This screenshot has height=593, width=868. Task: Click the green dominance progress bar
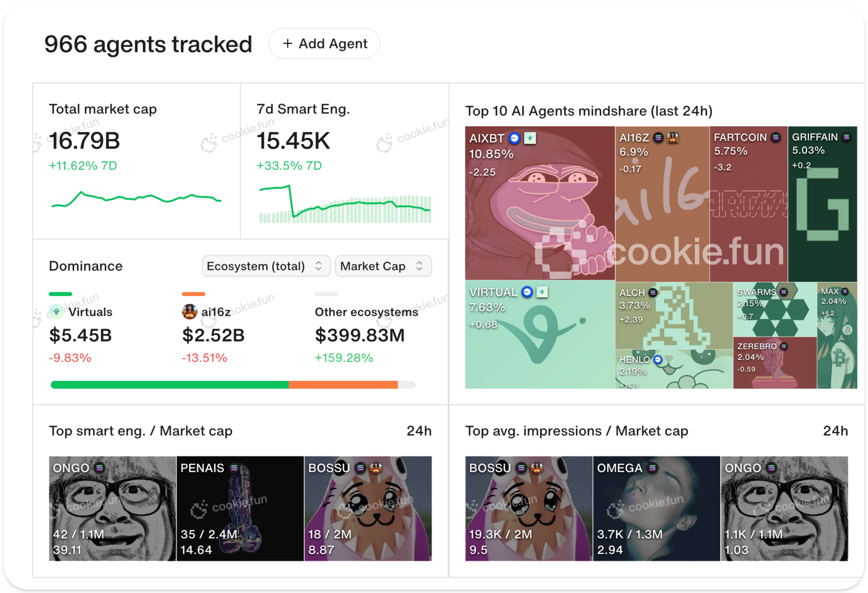(168, 384)
